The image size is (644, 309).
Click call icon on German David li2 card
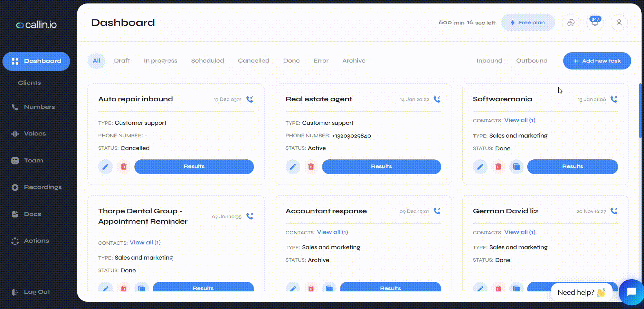(x=614, y=211)
